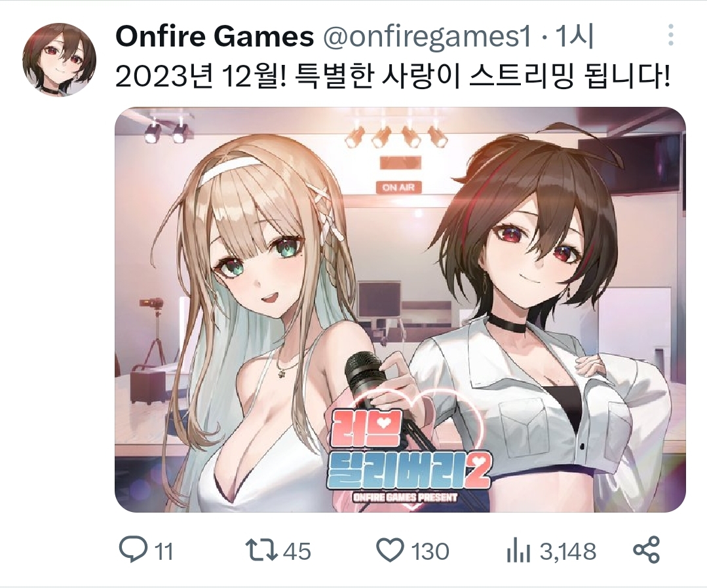707x588 pixels.
Task: Click the ON AIR sign in image
Action: point(398,187)
